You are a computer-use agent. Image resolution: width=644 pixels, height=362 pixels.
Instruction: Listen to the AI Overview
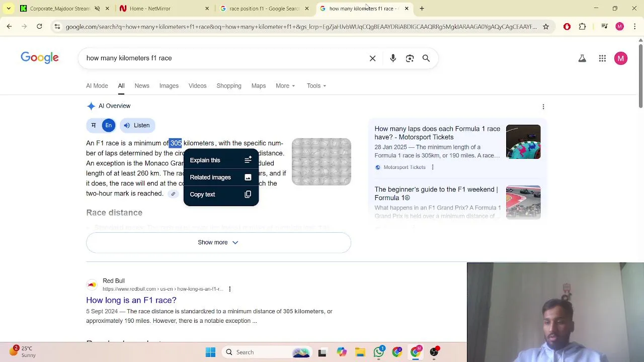coord(137,125)
